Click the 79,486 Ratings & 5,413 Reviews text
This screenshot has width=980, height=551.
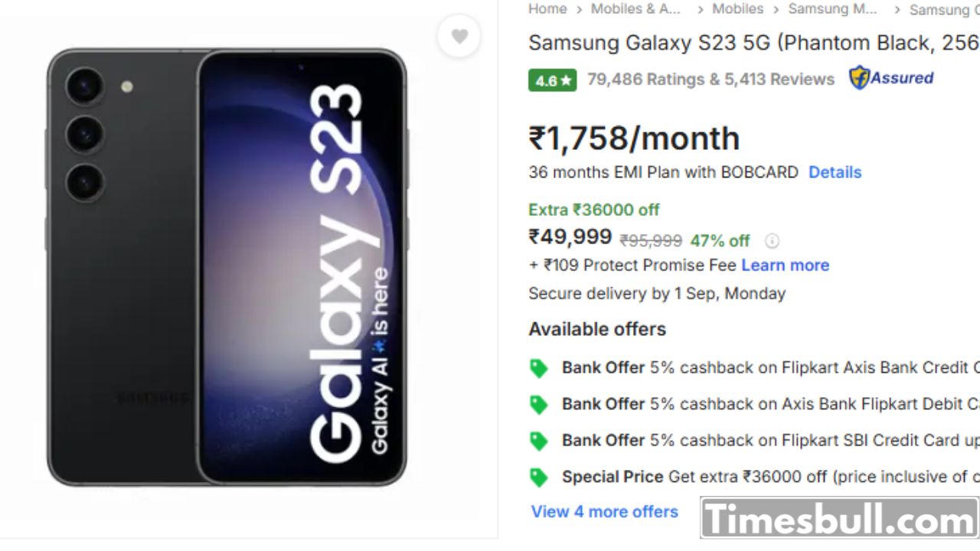pyautogui.click(x=710, y=80)
